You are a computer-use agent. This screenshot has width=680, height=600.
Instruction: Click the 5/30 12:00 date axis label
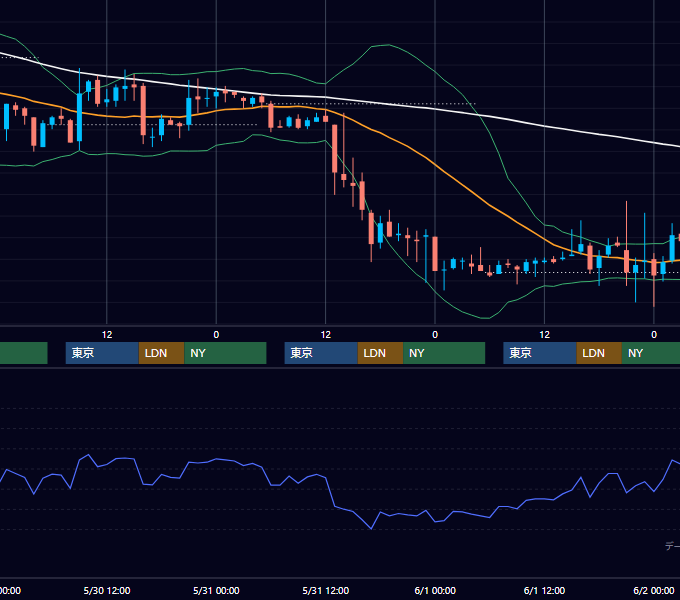[x=107, y=590]
